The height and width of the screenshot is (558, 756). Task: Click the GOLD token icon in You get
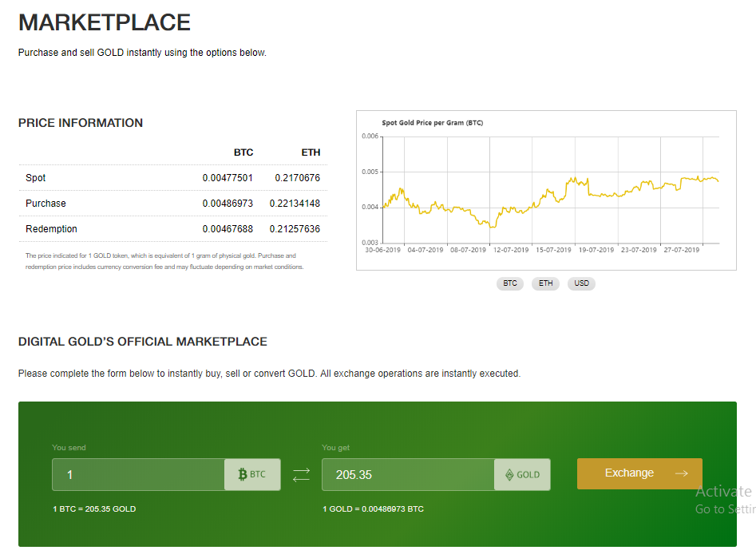[509, 474]
